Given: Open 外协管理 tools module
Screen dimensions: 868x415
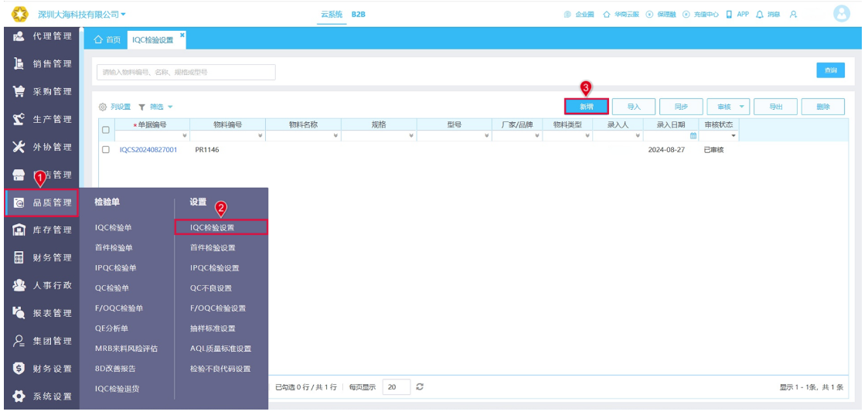Looking at the screenshot, I should pyautogui.click(x=42, y=147).
